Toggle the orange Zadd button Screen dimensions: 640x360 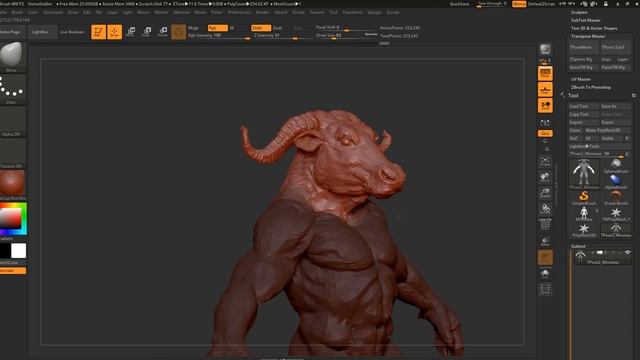[x=261, y=28]
